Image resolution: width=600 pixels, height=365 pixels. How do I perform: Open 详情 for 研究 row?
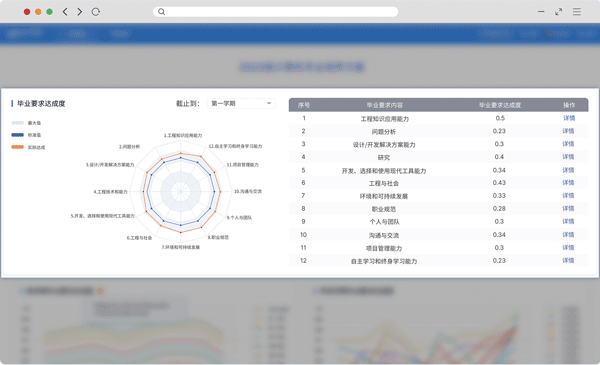[569, 157]
